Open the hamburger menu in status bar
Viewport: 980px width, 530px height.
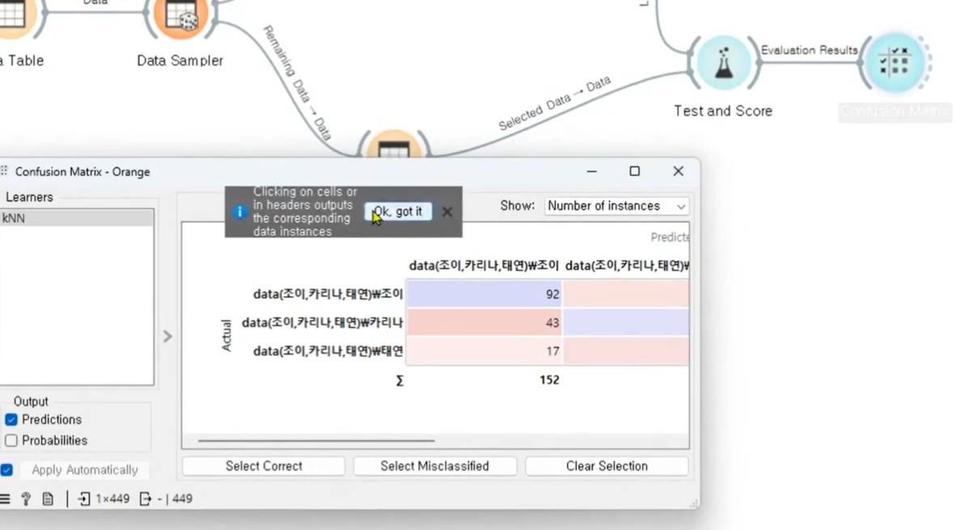pyautogui.click(x=5, y=499)
